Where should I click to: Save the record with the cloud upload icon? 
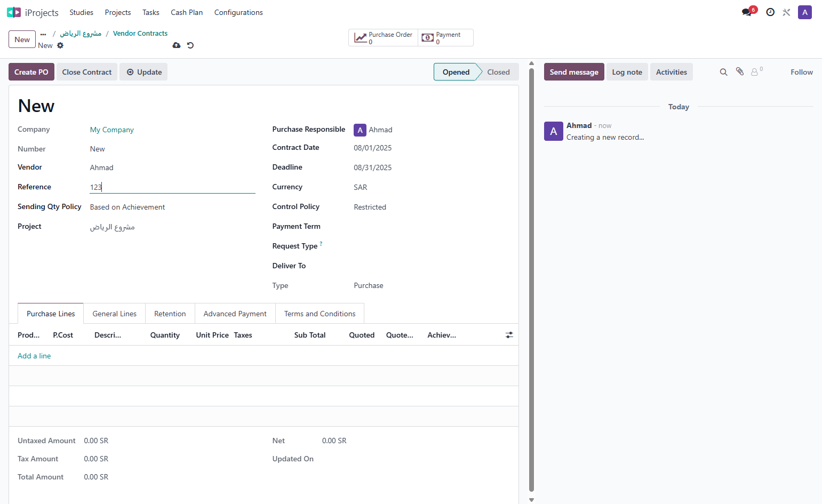tap(177, 45)
